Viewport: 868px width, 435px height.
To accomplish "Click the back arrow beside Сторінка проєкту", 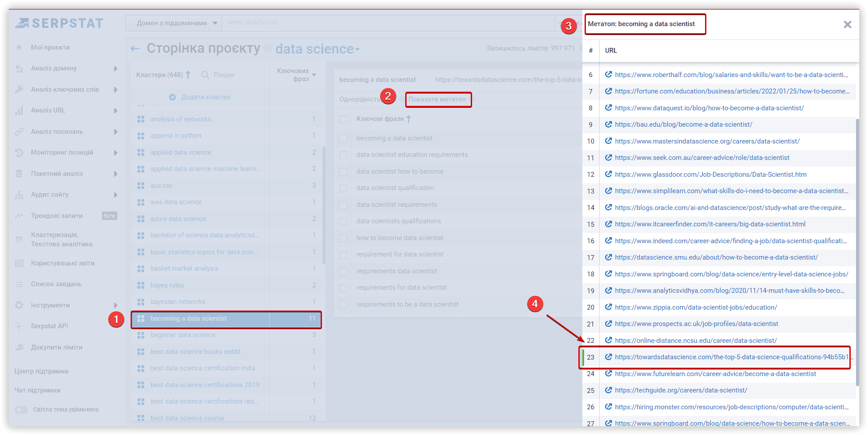I will (135, 49).
